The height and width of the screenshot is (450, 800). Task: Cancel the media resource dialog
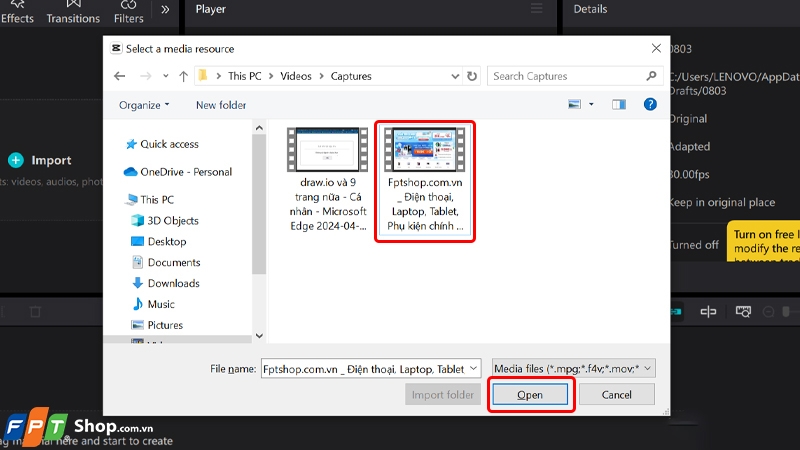coord(616,395)
